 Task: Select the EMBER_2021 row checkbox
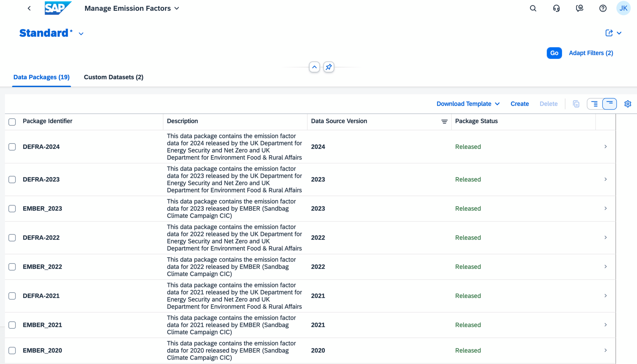coord(12,325)
